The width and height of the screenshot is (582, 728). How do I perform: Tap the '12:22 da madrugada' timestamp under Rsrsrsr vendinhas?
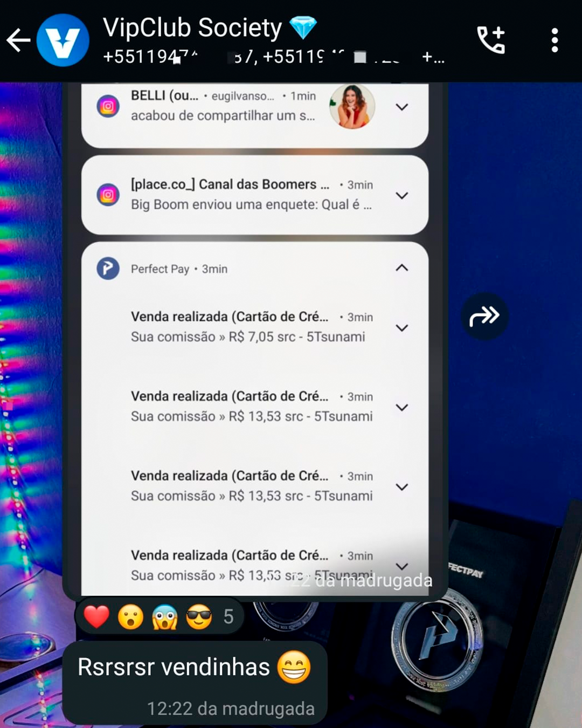(x=231, y=709)
